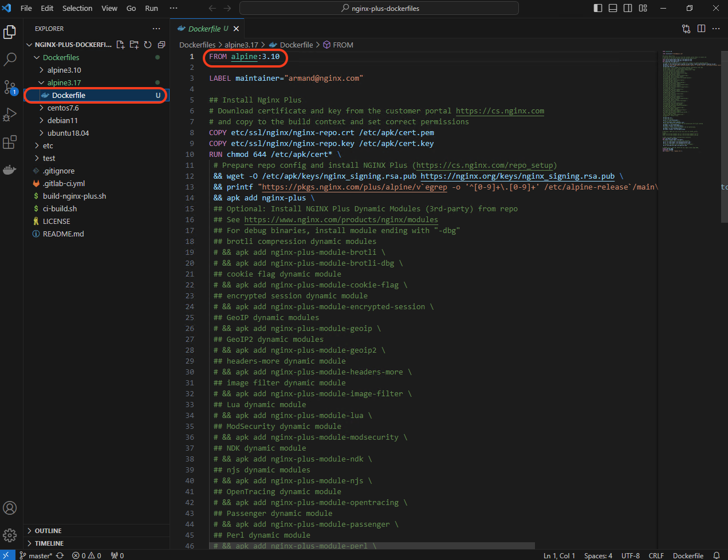Go forward with navigation arrow
728x560 pixels.
click(227, 9)
